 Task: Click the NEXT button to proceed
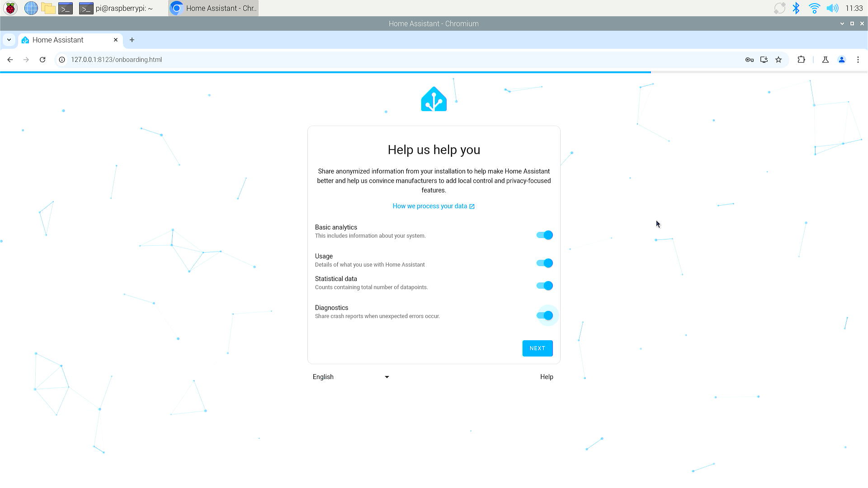[x=537, y=348]
